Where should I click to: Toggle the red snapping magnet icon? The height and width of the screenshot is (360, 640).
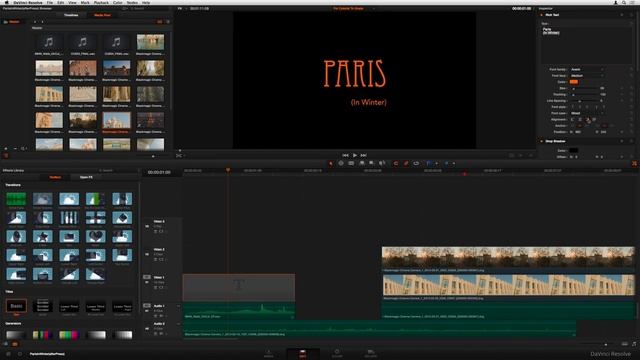[x=395, y=163]
